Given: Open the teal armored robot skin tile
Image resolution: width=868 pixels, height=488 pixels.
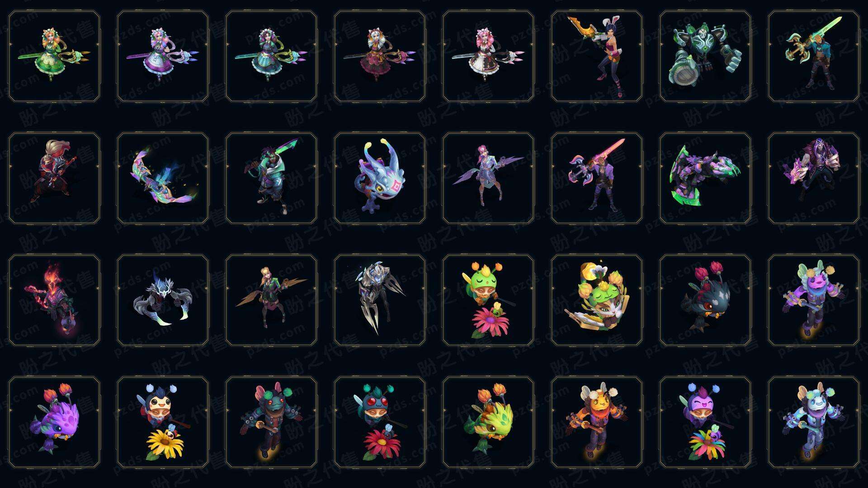Looking at the screenshot, I should point(705,56).
